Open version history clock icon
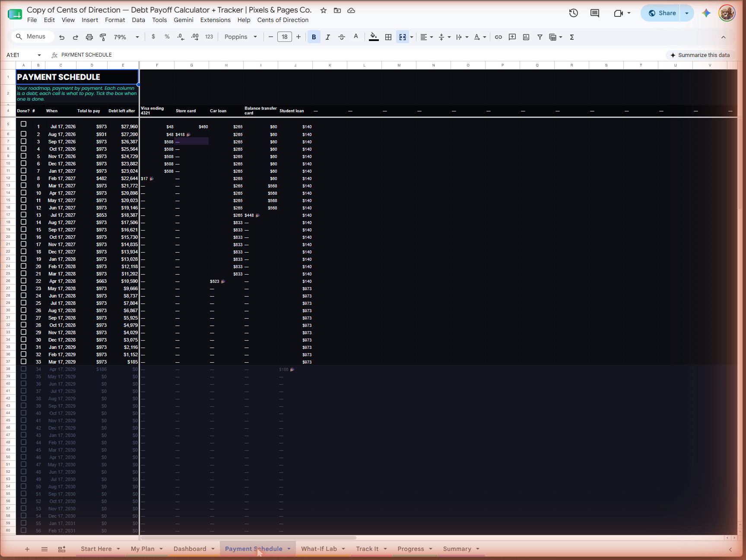The width and height of the screenshot is (746, 560). point(574,13)
